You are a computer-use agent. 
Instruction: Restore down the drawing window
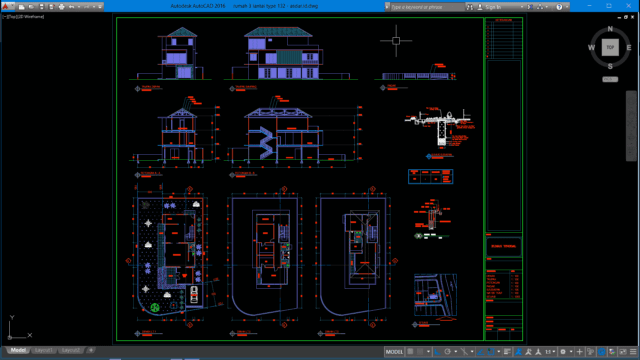pos(626,17)
